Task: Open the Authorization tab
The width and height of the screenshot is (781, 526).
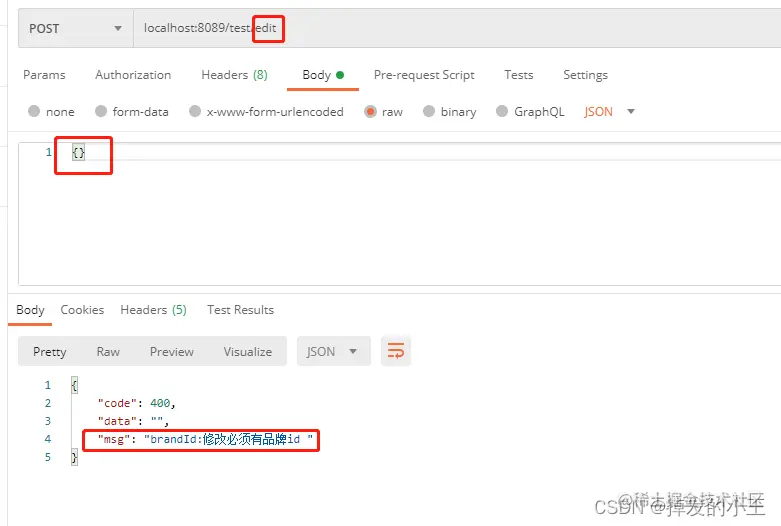Action: tap(133, 75)
